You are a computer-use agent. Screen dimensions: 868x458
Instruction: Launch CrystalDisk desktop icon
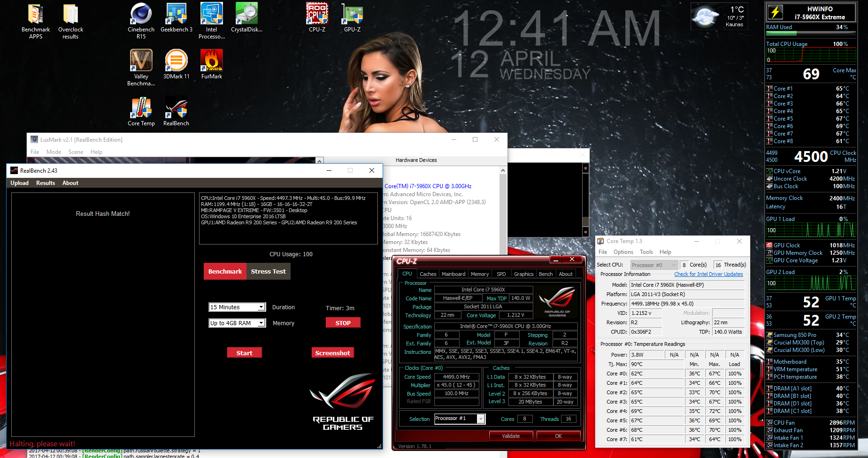tap(246, 14)
